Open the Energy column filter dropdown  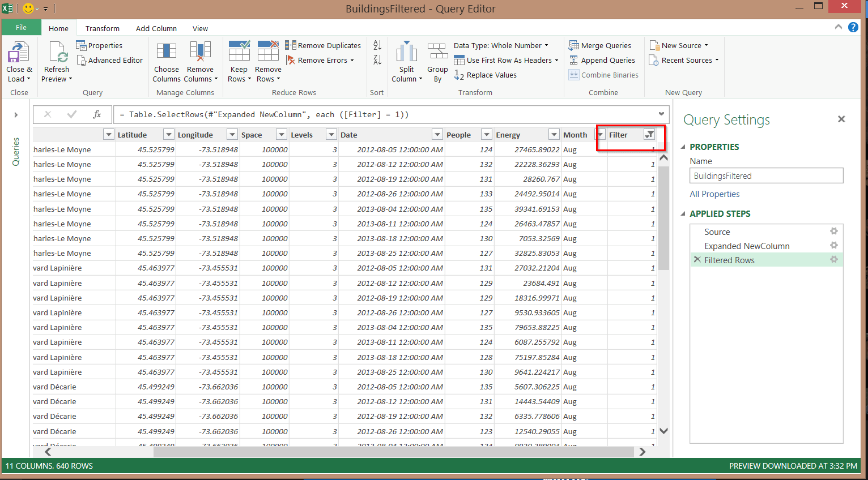[x=554, y=135]
